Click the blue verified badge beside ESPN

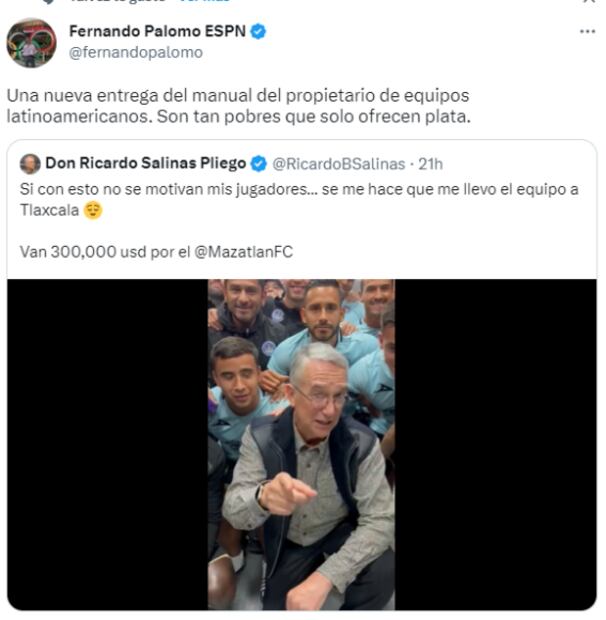point(258,31)
